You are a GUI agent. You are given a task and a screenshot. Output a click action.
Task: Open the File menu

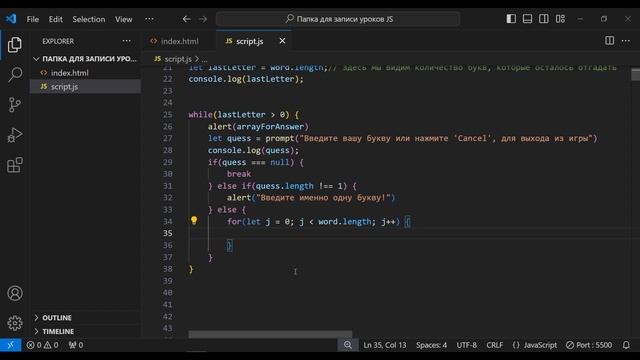point(33,19)
